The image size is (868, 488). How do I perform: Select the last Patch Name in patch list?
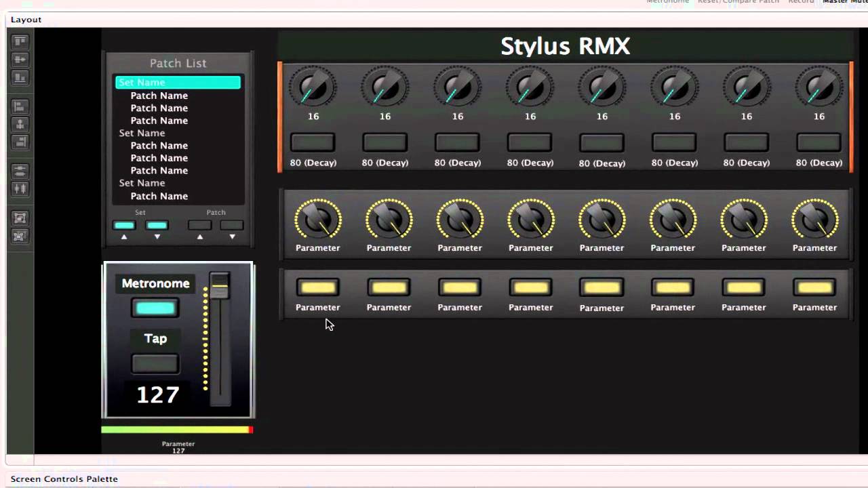159,196
